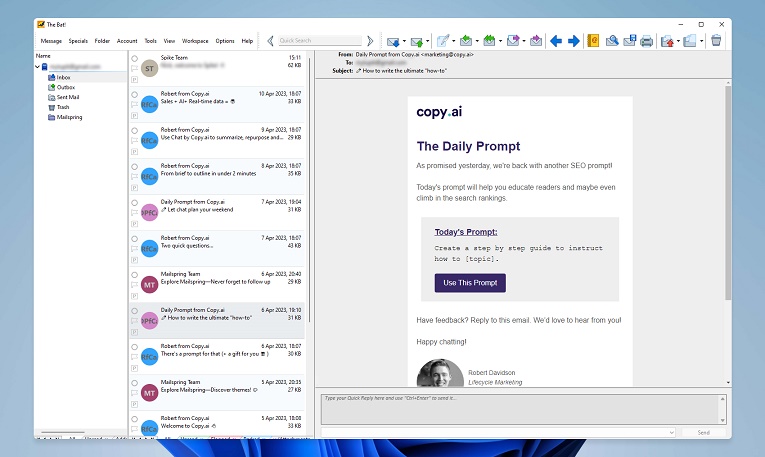Open the Folder menu
The height and width of the screenshot is (457, 765).
pos(102,41)
